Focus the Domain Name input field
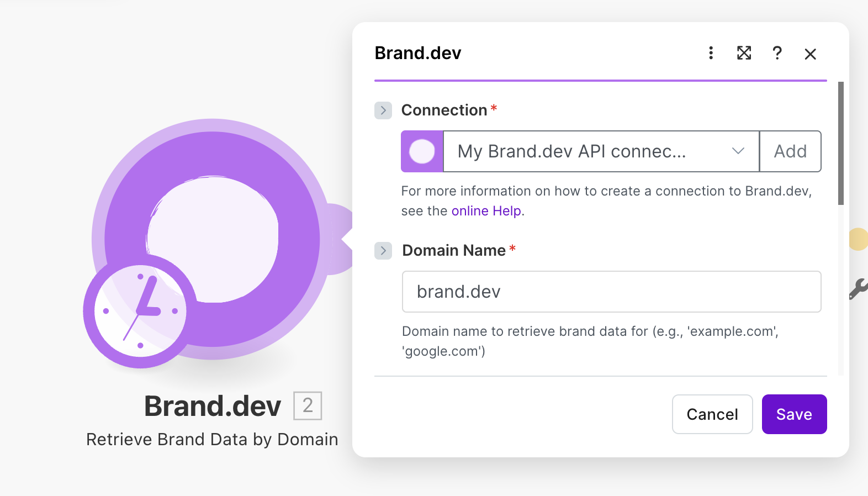 point(611,292)
